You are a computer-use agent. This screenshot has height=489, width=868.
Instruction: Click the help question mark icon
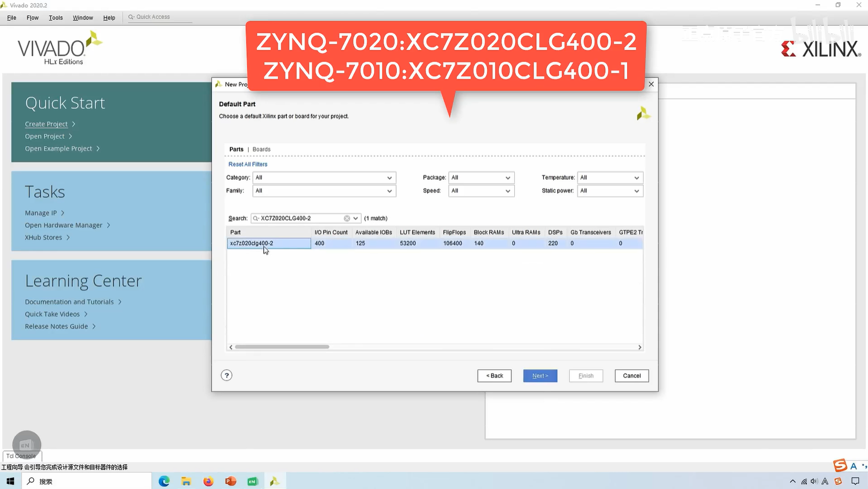227,375
